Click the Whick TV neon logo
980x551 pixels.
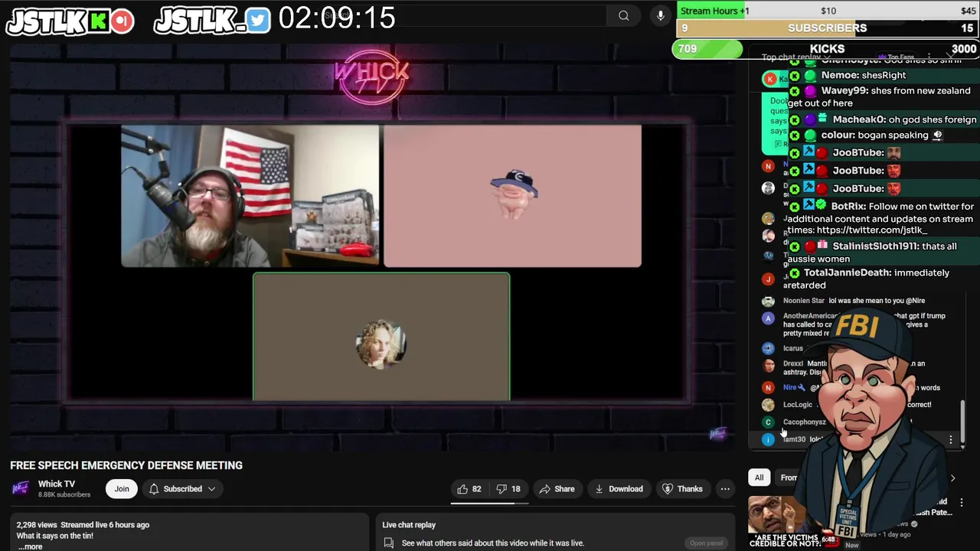pyautogui.click(x=372, y=76)
